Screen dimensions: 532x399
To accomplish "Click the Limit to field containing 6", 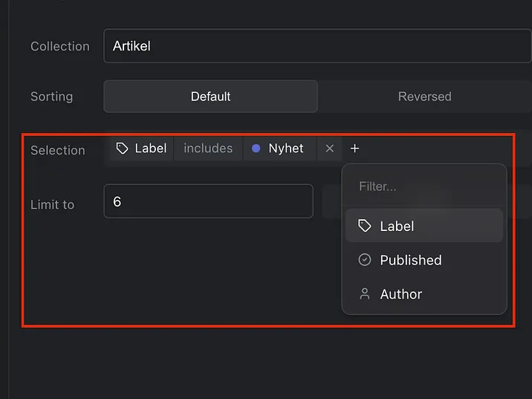I will [208, 201].
